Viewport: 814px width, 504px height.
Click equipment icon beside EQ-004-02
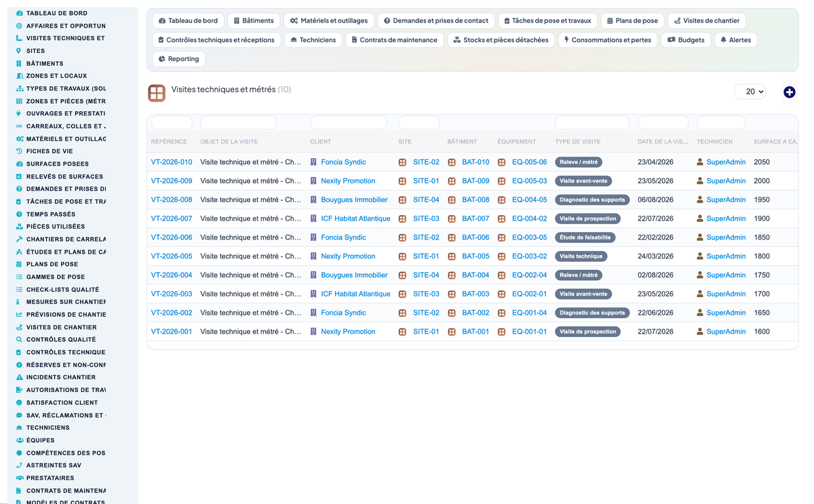[x=502, y=218]
